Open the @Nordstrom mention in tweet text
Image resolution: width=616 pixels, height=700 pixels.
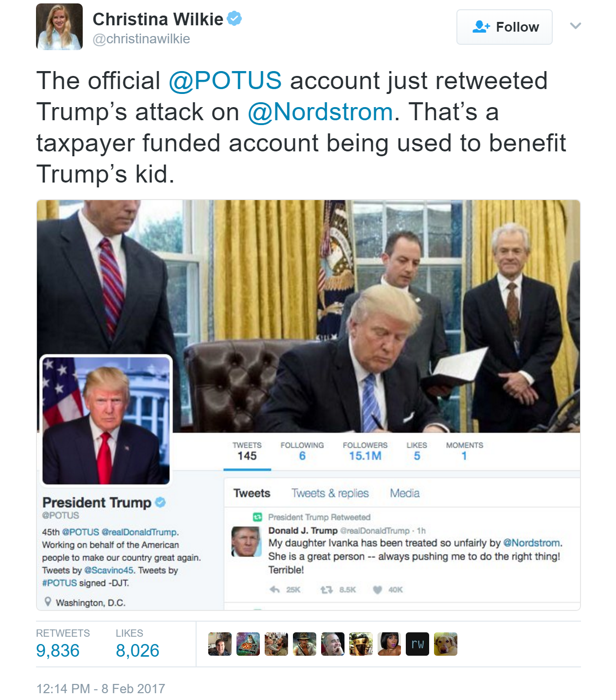[320, 112]
